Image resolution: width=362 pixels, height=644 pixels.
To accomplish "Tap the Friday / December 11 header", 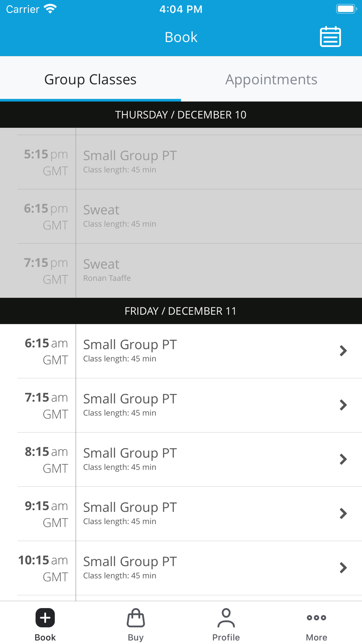I will (181, 311).
